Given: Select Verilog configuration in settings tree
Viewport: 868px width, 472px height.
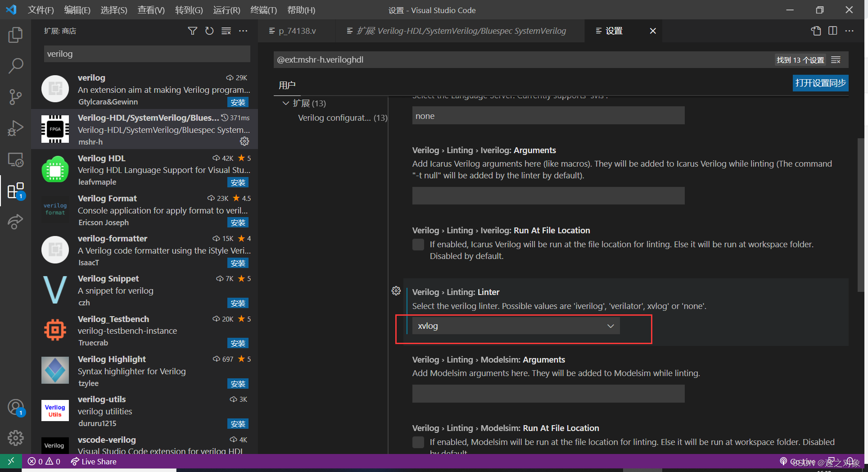Looking at the screenshot, I should click(x=342, y=118).
